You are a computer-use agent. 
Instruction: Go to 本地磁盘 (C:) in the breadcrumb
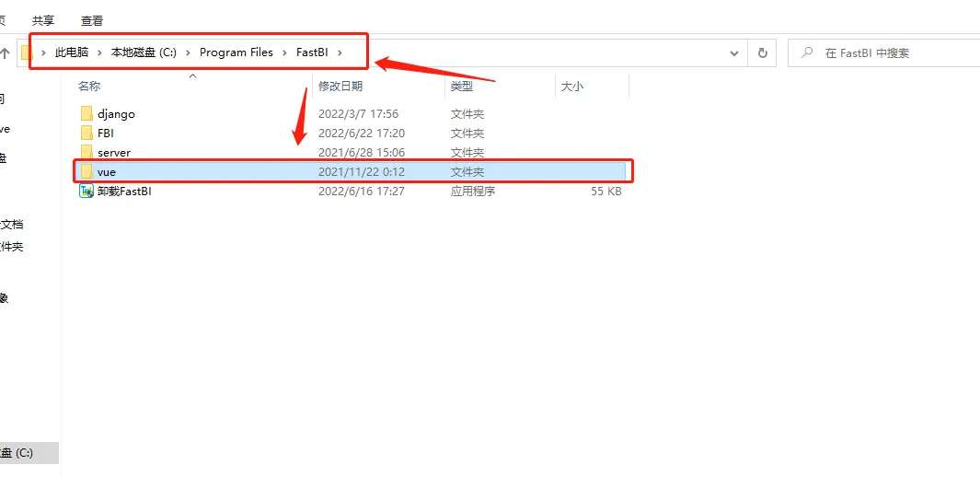[x=144, y=53]
